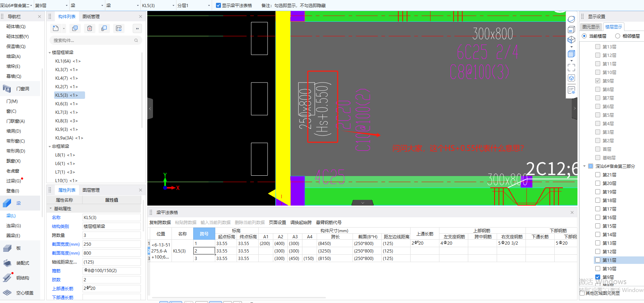Collapse the 基础属性 section
This screenshot has width=644, height=303.
click(51, 208)
